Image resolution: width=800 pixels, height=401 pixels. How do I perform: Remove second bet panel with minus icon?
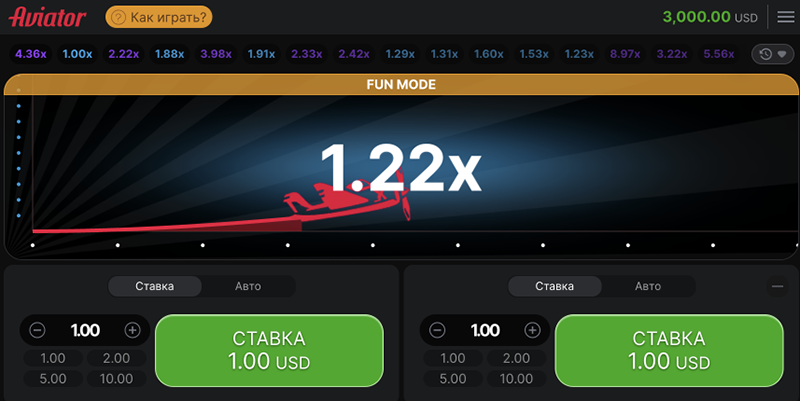778,286
